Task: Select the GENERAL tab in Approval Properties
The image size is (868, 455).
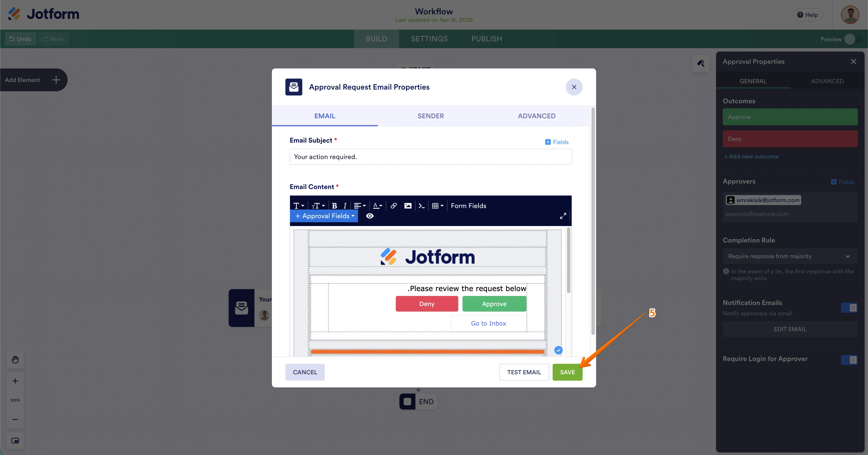Action: 753,81
